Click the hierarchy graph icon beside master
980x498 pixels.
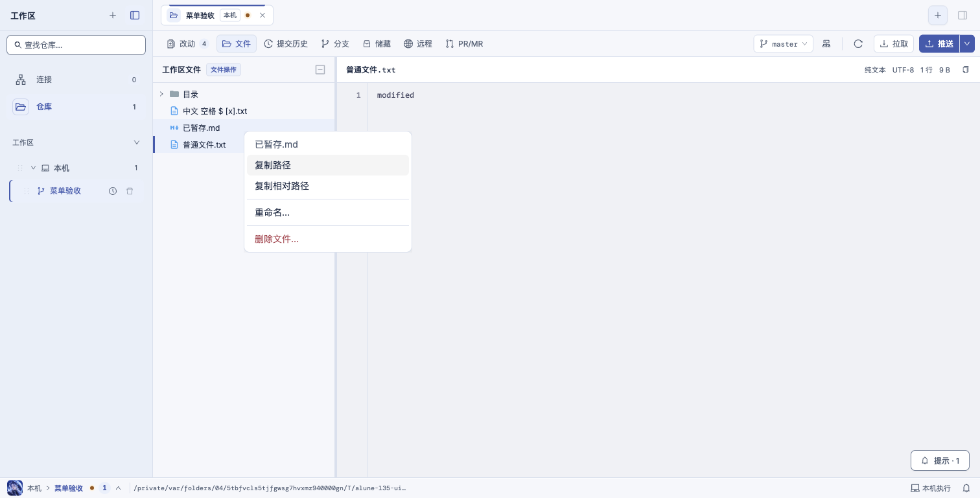click(826, 44)
